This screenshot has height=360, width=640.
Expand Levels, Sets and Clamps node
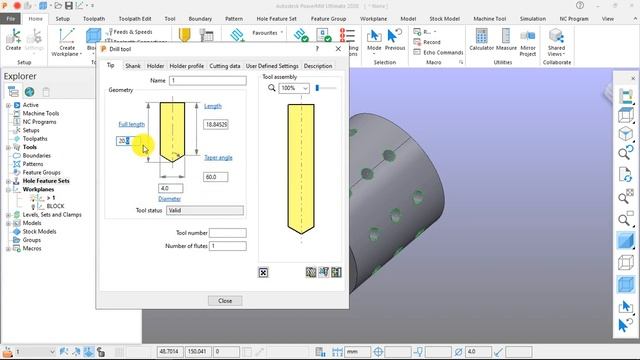click(x=8, y=215)
